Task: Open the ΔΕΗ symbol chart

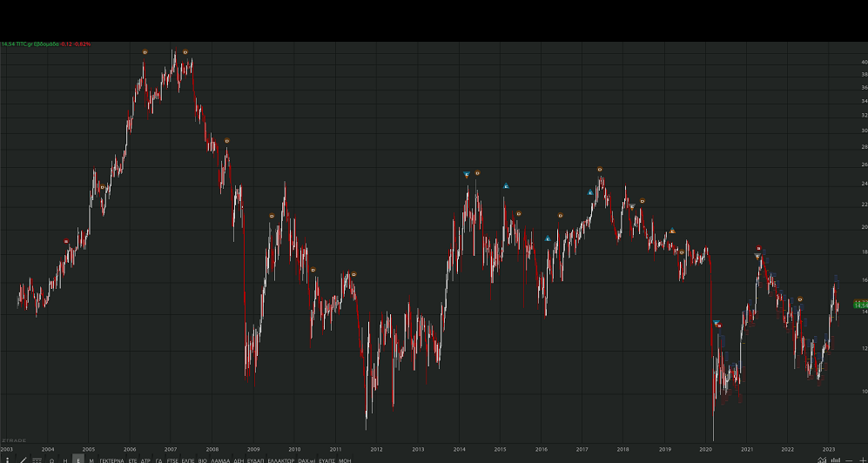Action: click(239, 460)
